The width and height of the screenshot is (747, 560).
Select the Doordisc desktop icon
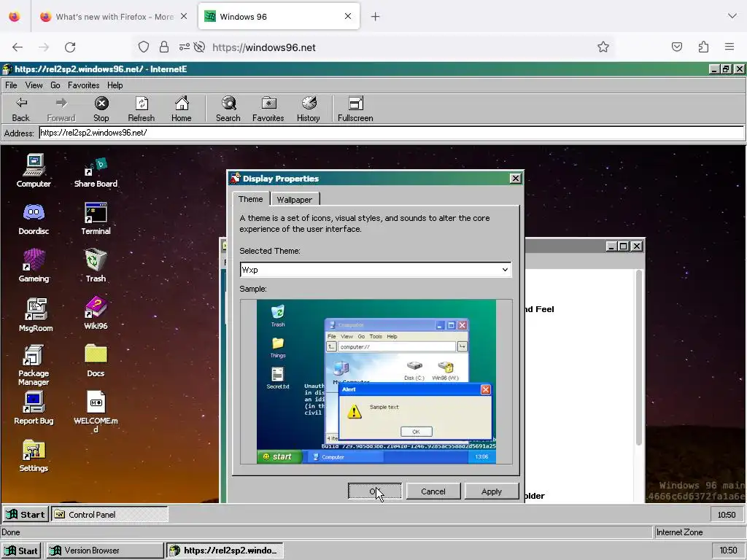(x=34, y=219)
